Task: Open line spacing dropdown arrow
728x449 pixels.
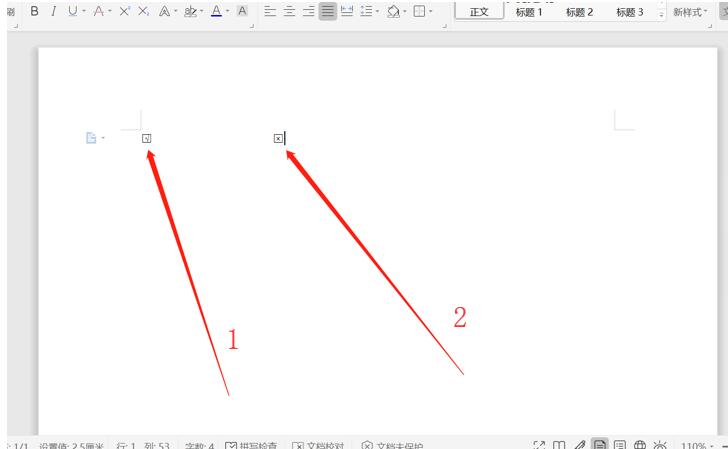Action: coord(377,11)
